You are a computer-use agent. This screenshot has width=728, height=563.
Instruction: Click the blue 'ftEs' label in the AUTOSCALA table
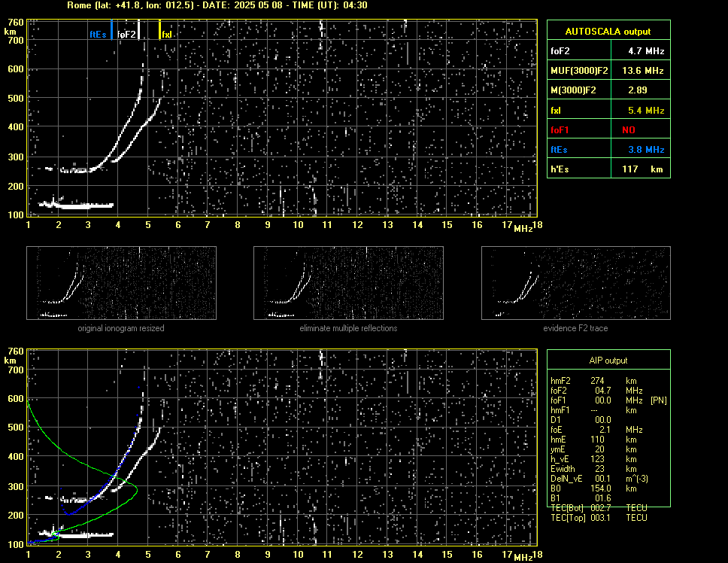click(x=559, y=150)
